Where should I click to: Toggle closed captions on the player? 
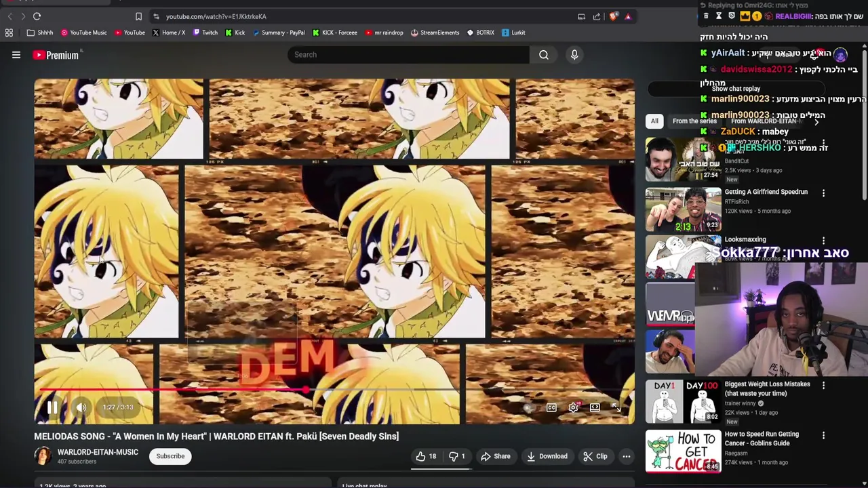click(551, 407)
